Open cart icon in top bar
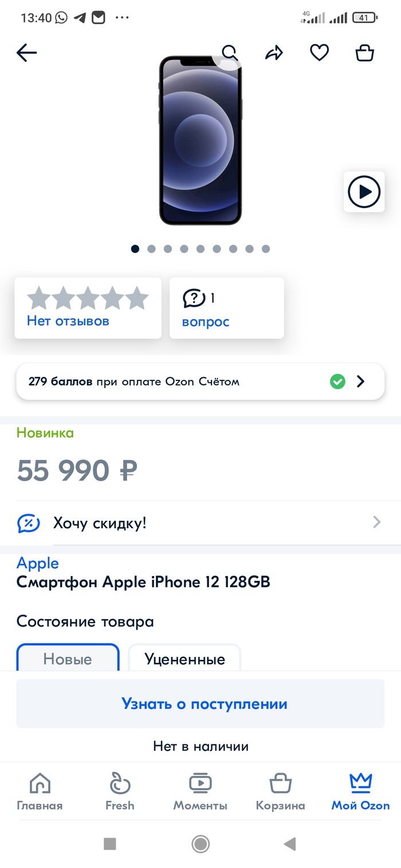This screenshot has height=868, width=401. pyautogui.click(x=365, y=53)
